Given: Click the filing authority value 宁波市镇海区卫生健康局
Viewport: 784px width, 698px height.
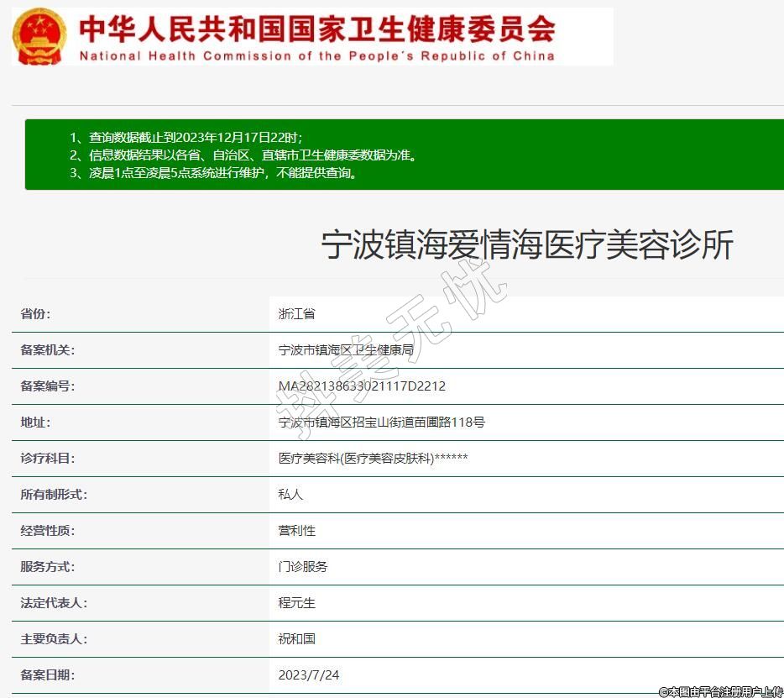Looking at the screenshot, I should [x=346, y=350].
